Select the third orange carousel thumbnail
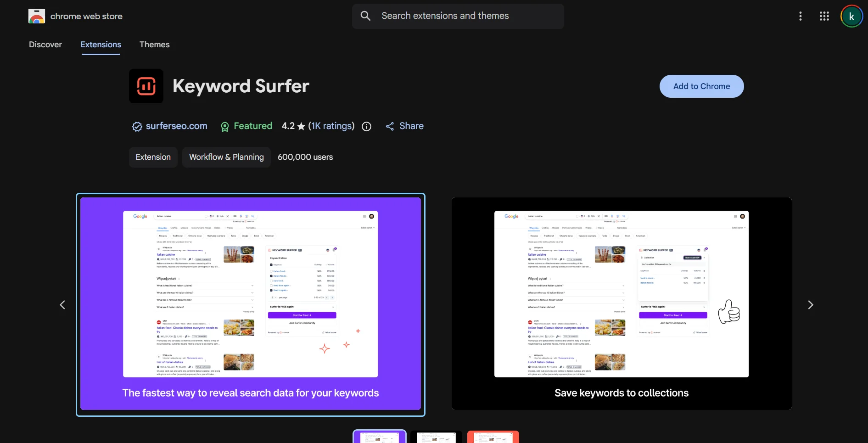 pyautogui.click(x=493, y=437)
